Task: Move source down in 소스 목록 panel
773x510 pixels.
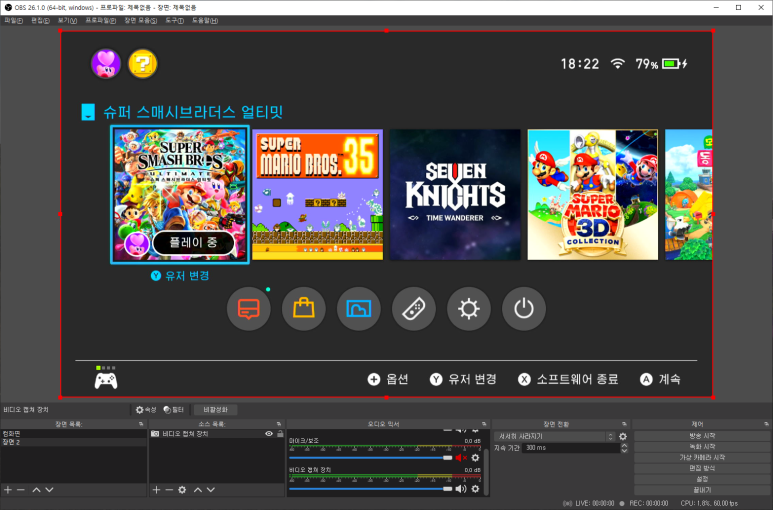Action: 211,489
